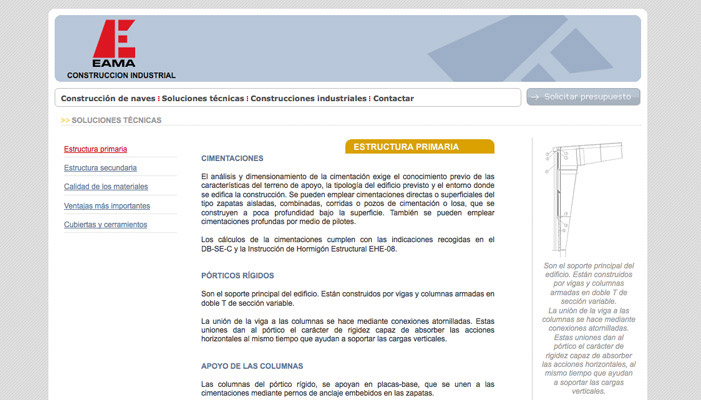This screenshot has width=701, height=400.
Task: Open the Estructura secundaria link
Action: point(100,168)
